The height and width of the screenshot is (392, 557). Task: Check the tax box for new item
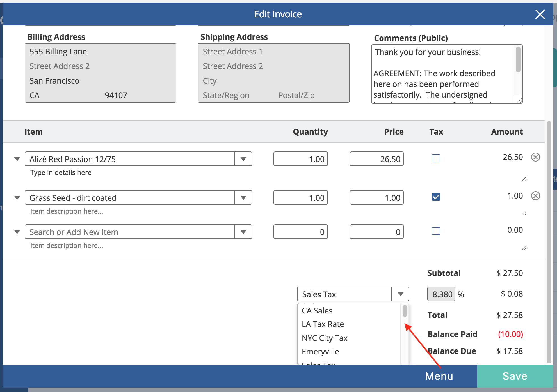436,231
